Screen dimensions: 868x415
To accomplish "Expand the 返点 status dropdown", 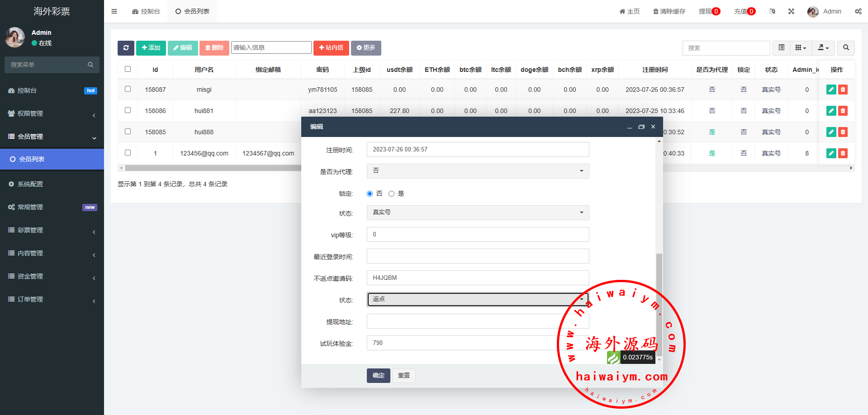I will click(x=478, y=299).
